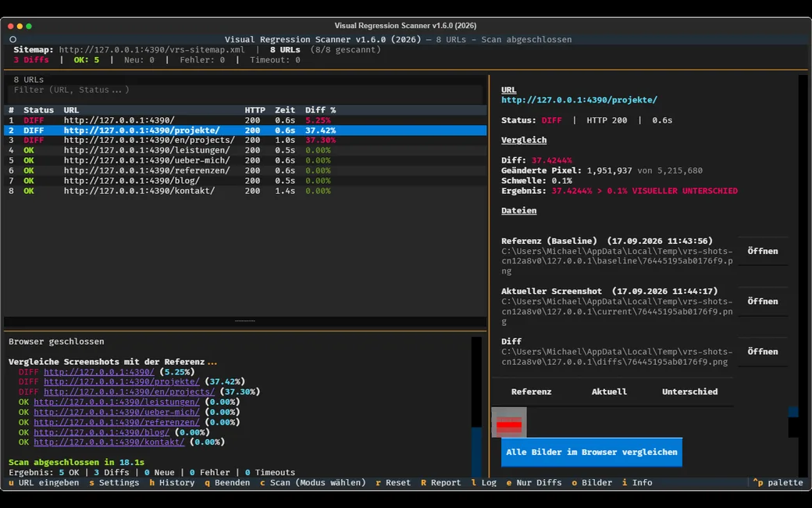Open log link for /ueber-mich/

116,412
